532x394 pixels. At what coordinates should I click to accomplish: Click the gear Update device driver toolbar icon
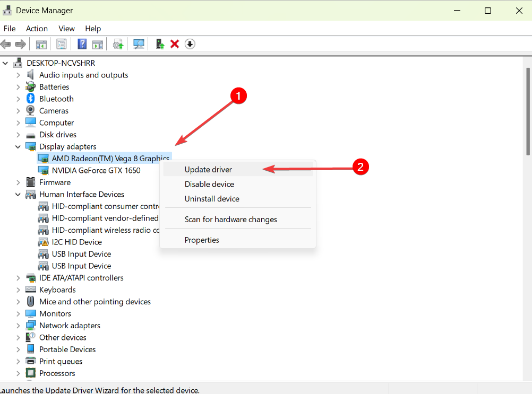(118, 44)
